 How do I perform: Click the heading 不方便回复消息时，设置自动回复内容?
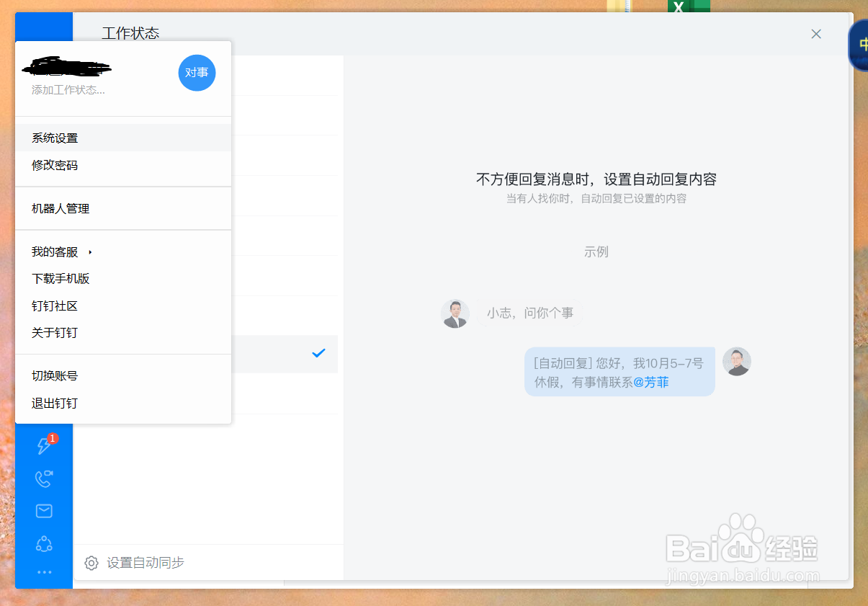point(596,179)
